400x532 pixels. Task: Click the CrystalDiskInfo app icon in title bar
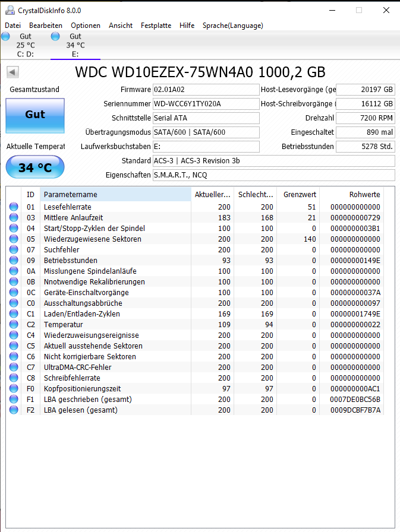[10, 10]
